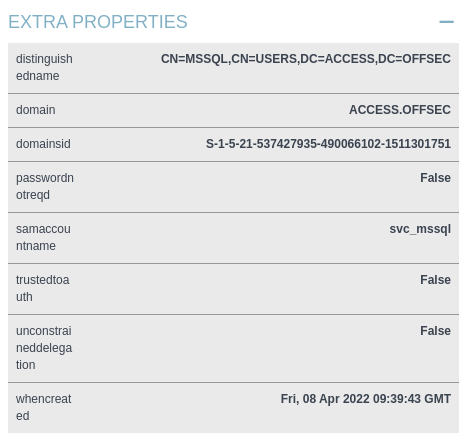Click the passwordnotreqd False value
Viewport: 469px width, 444px height.
point(435,178)
